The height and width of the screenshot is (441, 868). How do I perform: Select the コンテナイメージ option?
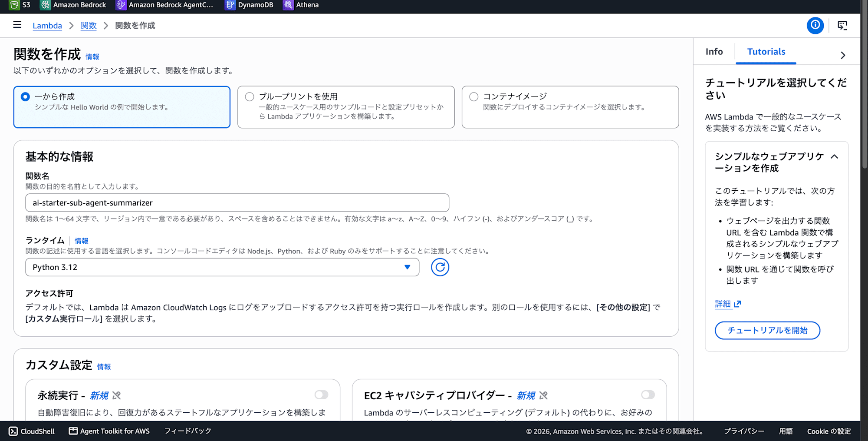point(570,107)
